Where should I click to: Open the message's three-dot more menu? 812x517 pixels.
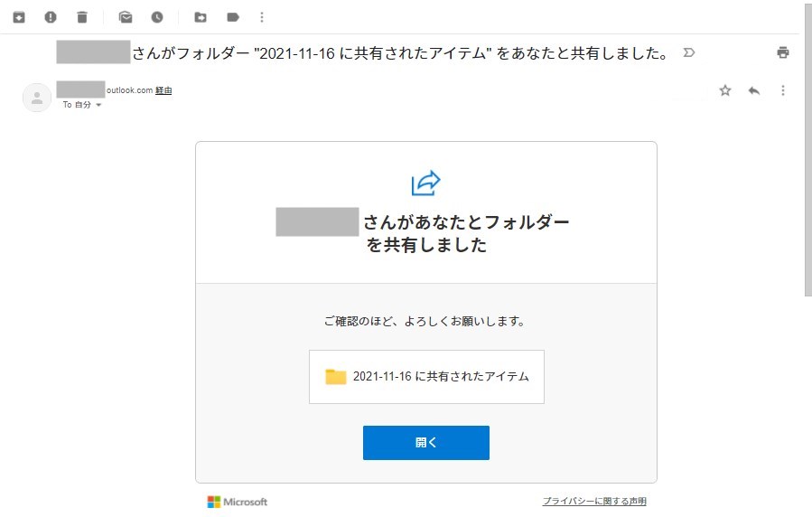(783, 90)
